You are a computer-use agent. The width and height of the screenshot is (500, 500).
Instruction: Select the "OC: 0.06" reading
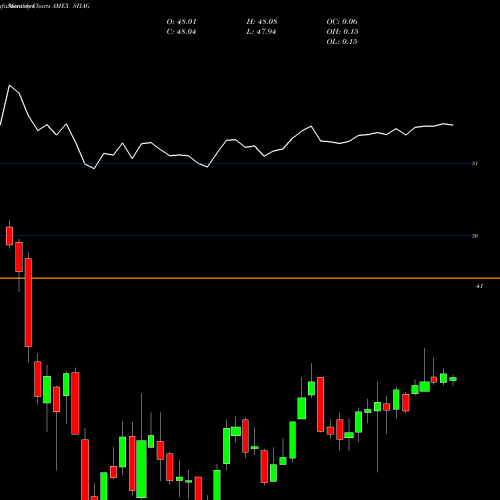342,22
